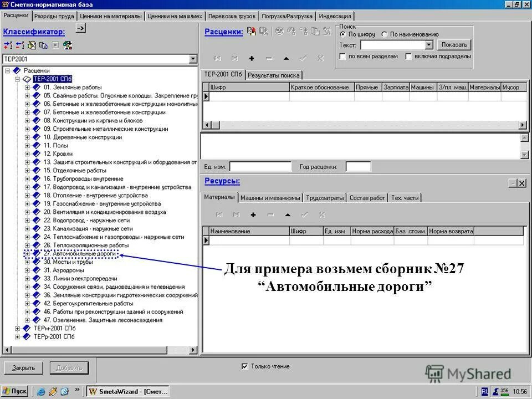Click the round greyed icon in Расценки toolbar
The width and height of the screenshot is (532, 399).
point(279,31)
